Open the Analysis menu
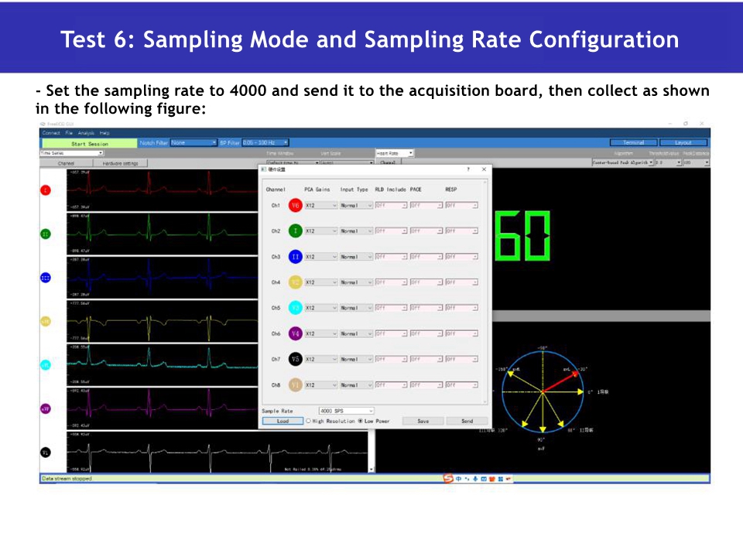 pyautogui.click(x=86, y=133)
